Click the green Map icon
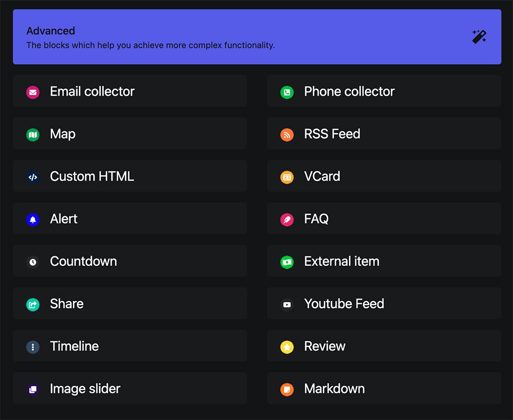Image resolution: width=513 pixels, height=420 pixels. 33,135
